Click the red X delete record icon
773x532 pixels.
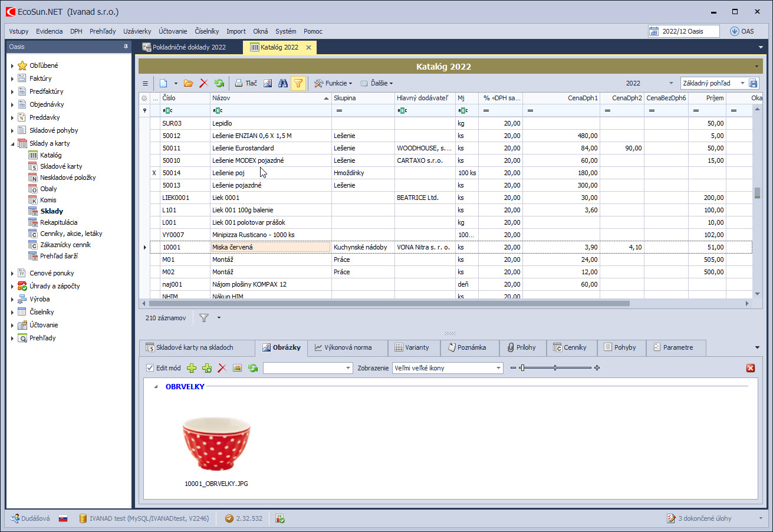click(x=204, y=83)
